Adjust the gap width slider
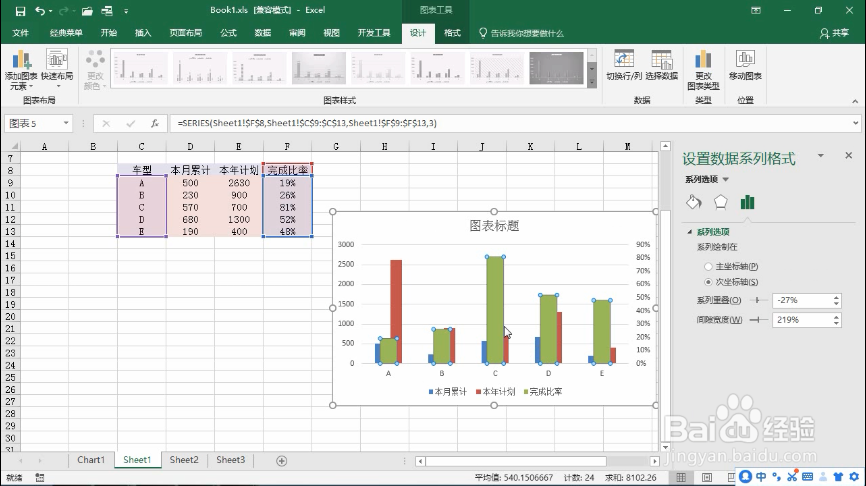Image resolution: width=866 pixels, height=486 pixels. (758, 319)
